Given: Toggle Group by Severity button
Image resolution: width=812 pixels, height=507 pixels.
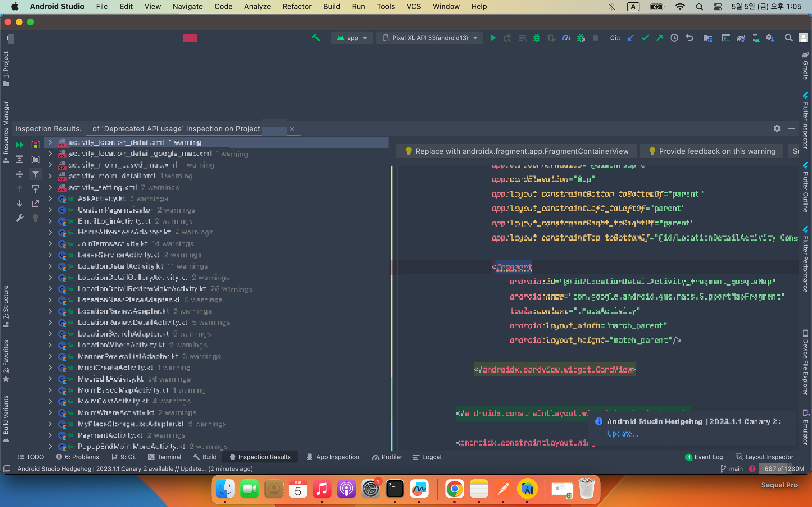Looking at the screenshot, I should click(35, 144).
